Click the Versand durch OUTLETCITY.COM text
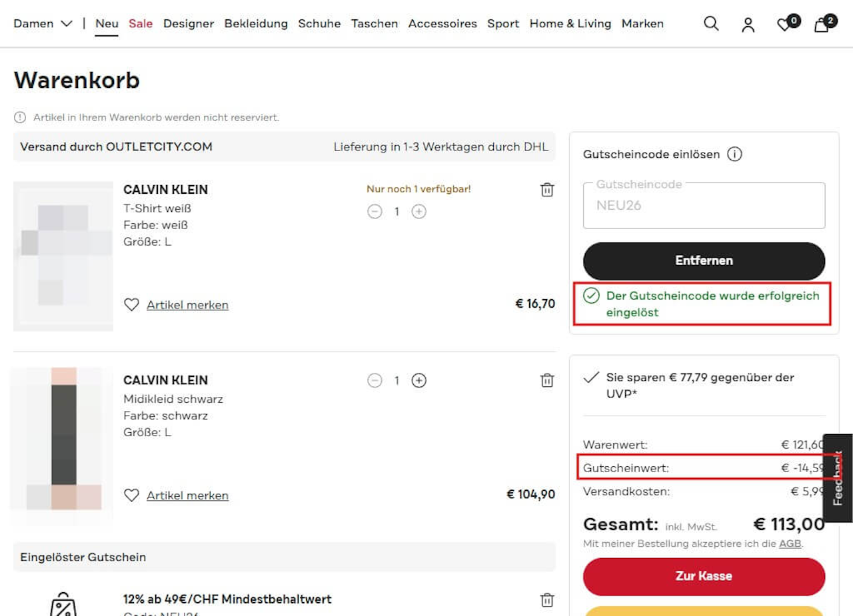 (x=116, y=147)
